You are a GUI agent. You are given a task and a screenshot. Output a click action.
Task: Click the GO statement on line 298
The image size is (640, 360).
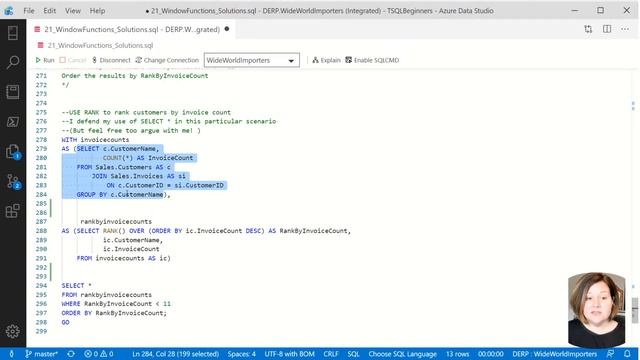click(x=65, y=322)
